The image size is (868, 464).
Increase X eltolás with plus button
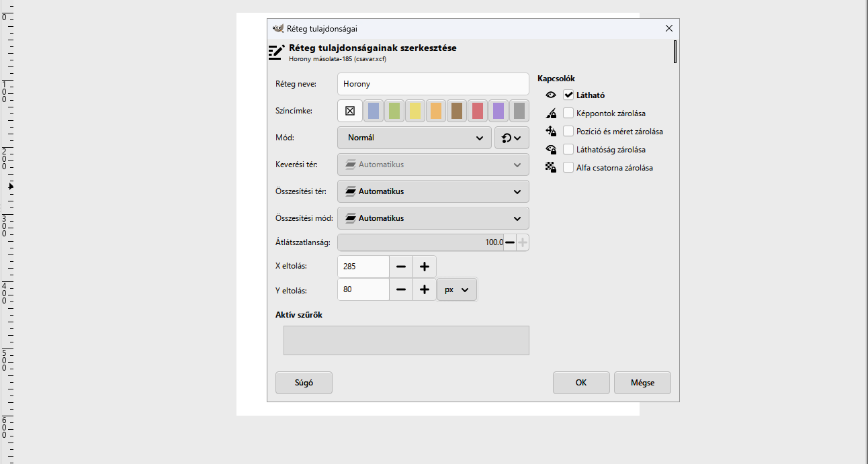click(425, 267)
